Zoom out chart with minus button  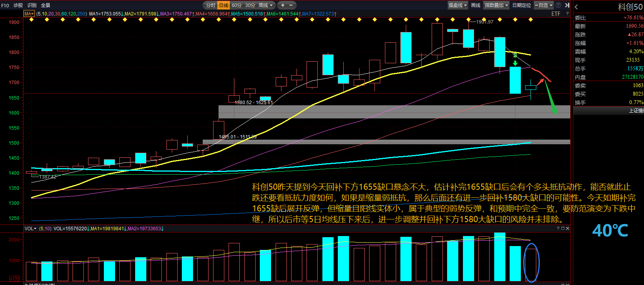(x=291, y=5)
